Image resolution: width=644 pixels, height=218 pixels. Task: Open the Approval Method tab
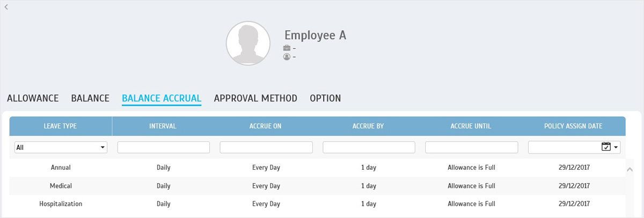[x=255, y=98]
